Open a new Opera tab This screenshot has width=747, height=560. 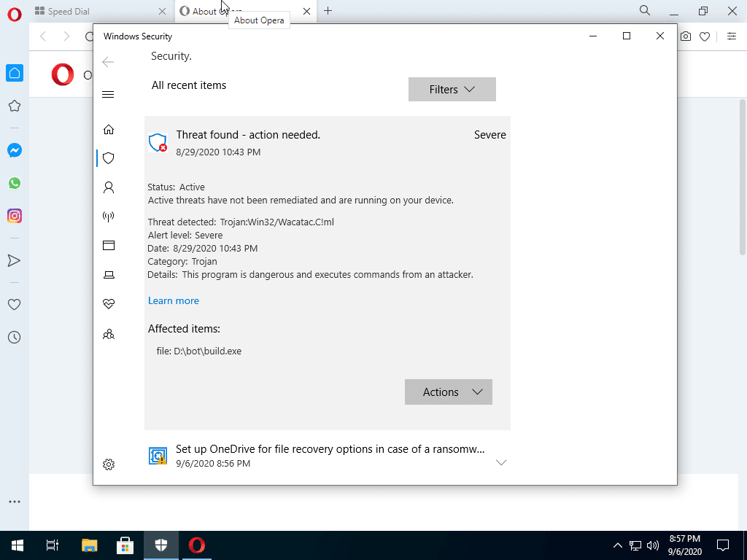[x=328, y=11]
